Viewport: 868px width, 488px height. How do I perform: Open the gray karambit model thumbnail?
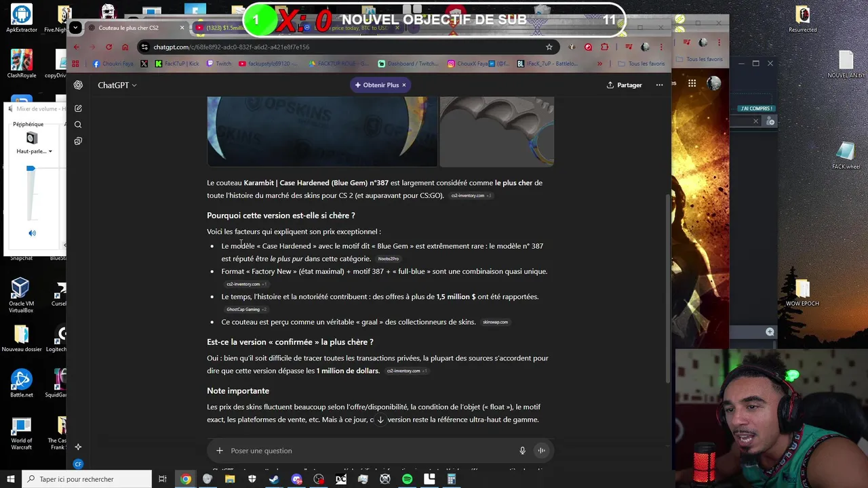497,131
